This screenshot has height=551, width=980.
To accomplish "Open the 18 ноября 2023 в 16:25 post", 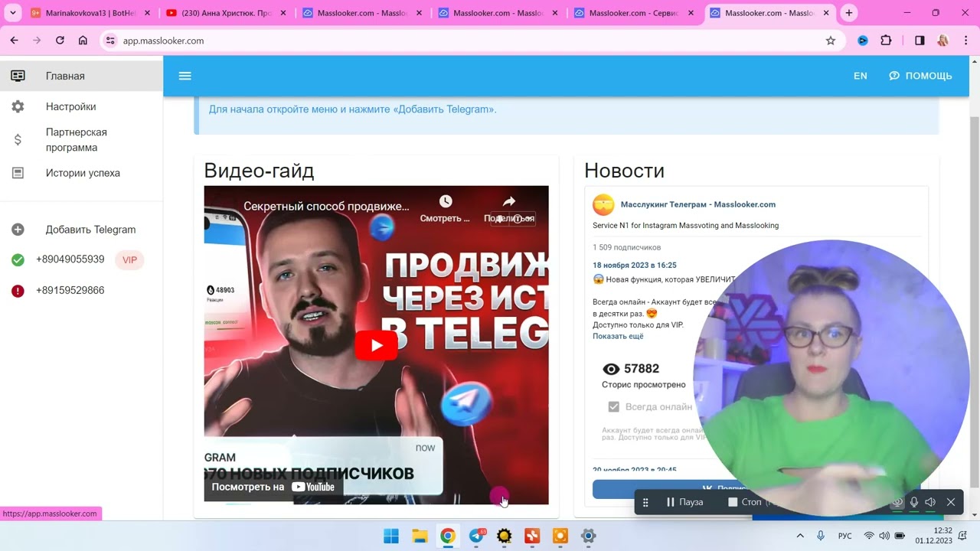I will (x=635, y=265).
